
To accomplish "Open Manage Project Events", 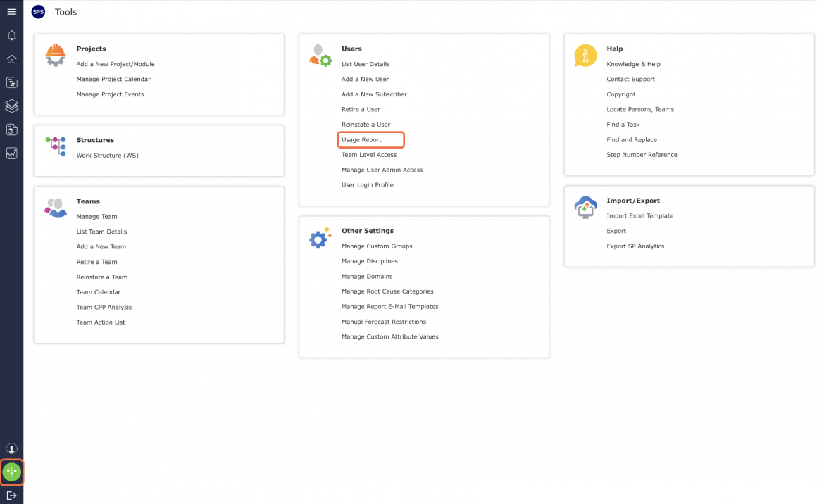I will point(111,94).
